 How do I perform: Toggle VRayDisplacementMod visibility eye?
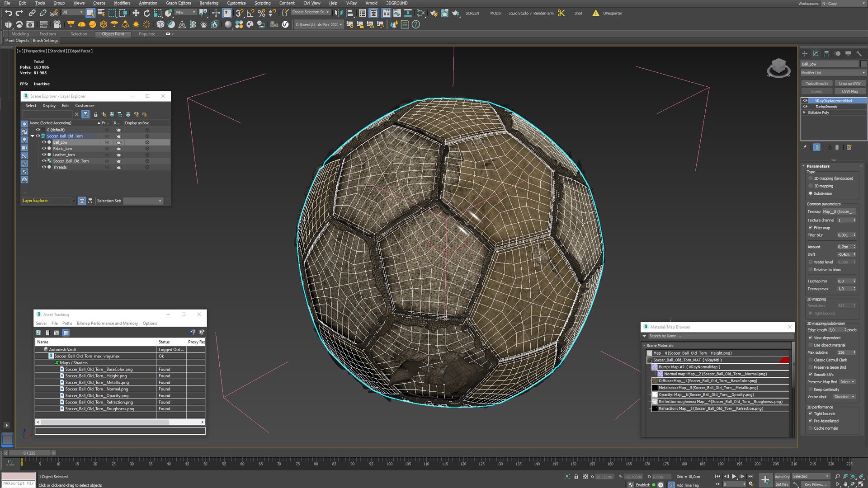[805, 101]
